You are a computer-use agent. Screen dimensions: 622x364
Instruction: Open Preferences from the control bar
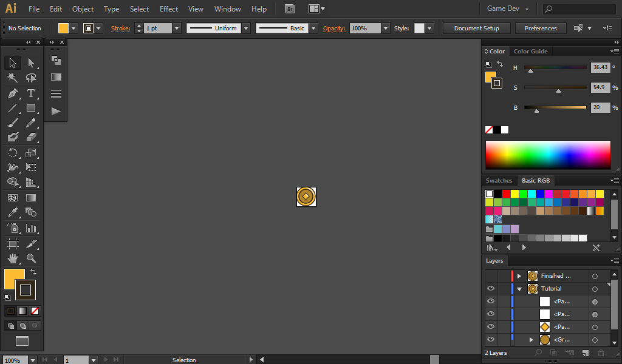[x=540, y=29]
